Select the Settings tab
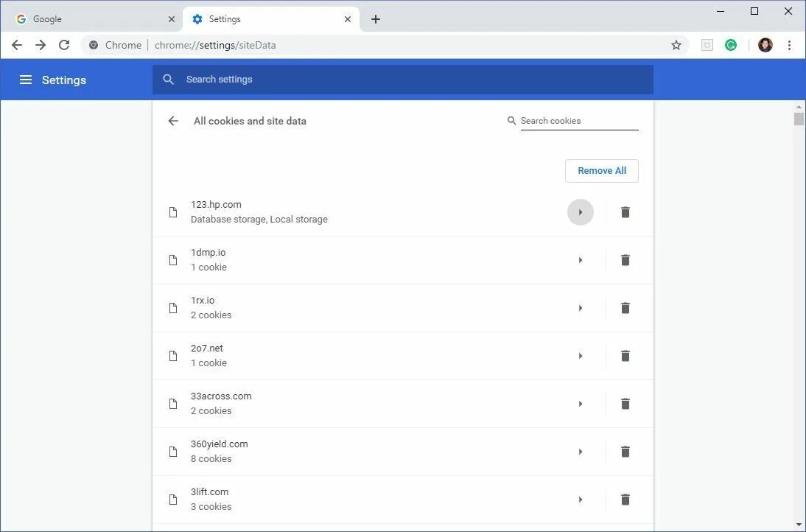 [x=271, y=19]
